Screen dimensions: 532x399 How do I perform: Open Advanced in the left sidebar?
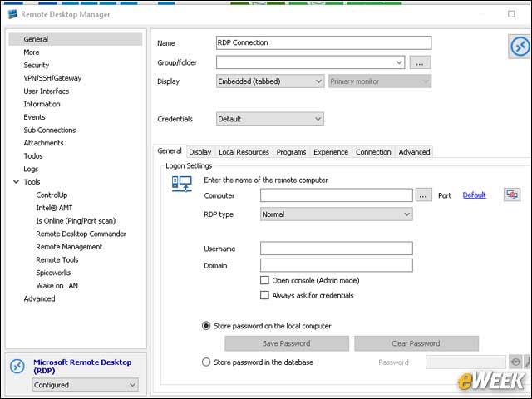pyautogui.click(x=39, y=298)
